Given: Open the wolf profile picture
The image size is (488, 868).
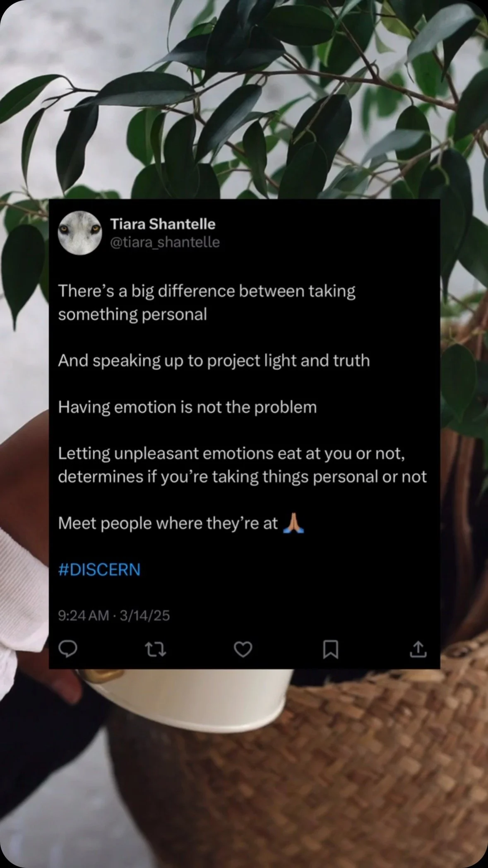Looking at the screenshot, I should pos(80,233).
